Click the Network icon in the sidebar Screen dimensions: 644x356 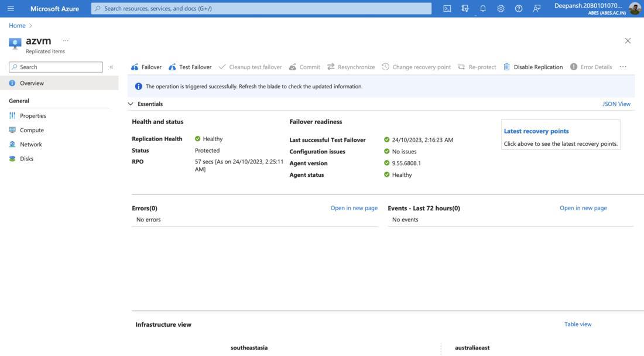pyautogui.click(x=12, y=145)
